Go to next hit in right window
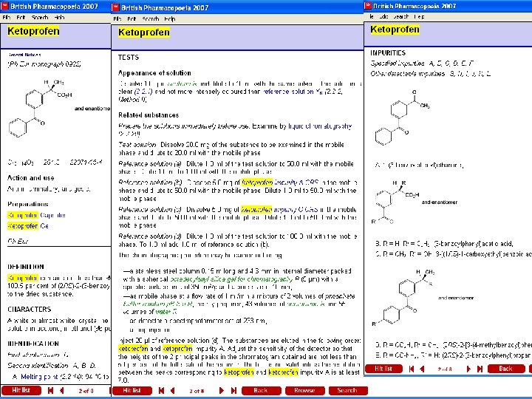 [469, 369]
